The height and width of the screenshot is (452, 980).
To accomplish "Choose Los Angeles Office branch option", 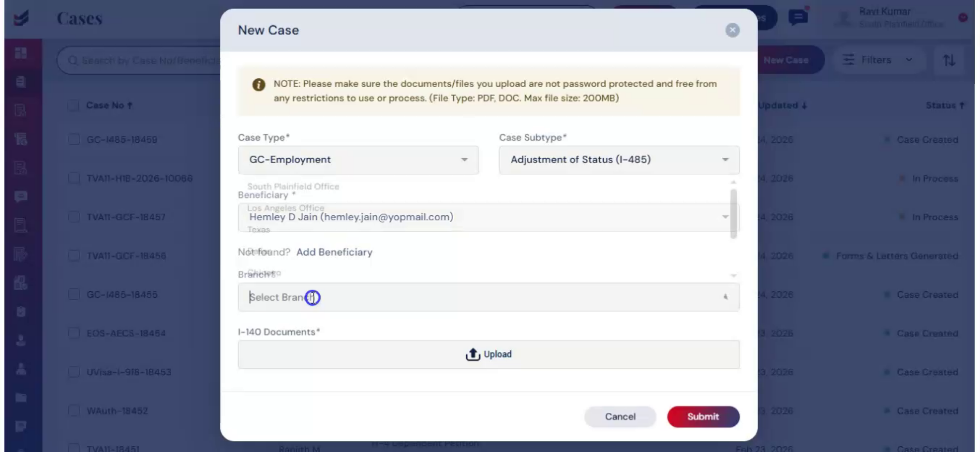I will [285, 208].
